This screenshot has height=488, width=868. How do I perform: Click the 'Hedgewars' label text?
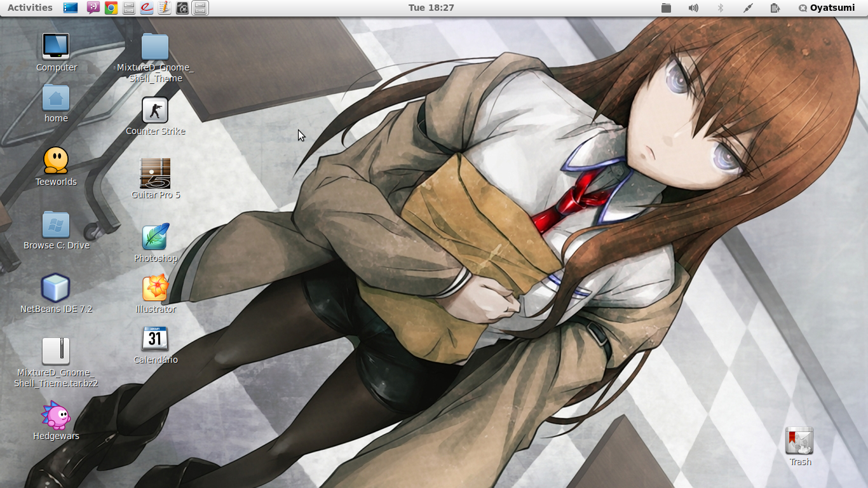tap(56, 436)
